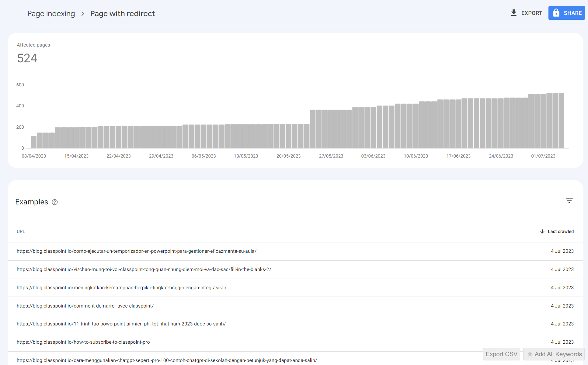Click the Last crawled sort arrow
Screen dimensions: 588x365
coord(542,231)
